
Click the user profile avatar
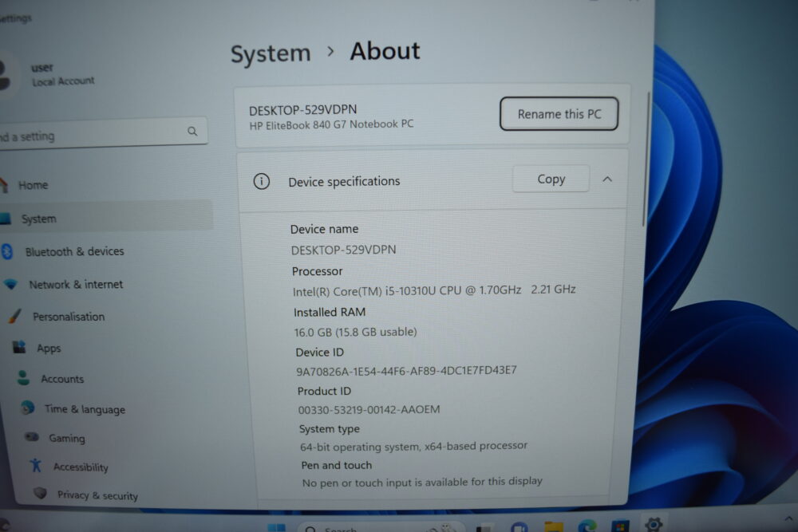(5, 75)
